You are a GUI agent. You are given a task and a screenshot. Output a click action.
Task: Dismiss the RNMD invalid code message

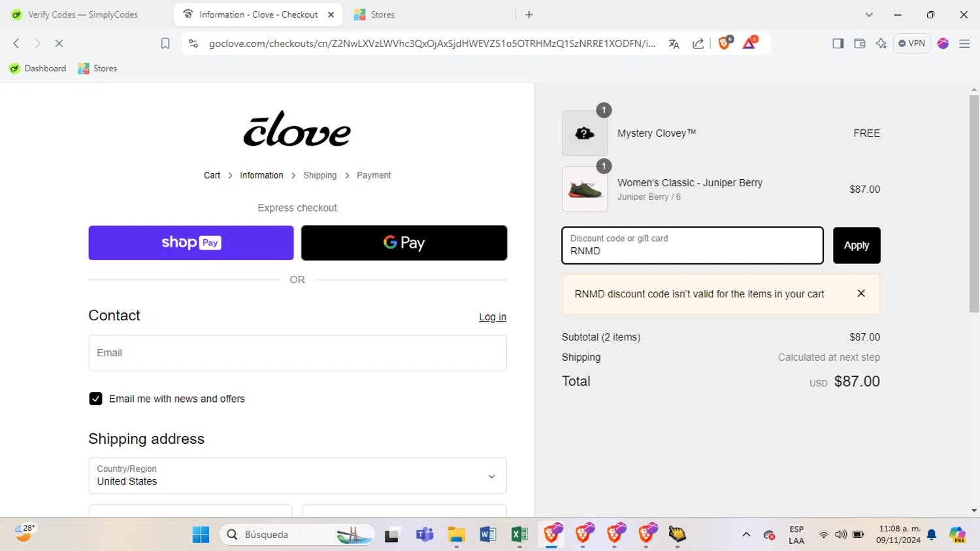pos(861,293)
